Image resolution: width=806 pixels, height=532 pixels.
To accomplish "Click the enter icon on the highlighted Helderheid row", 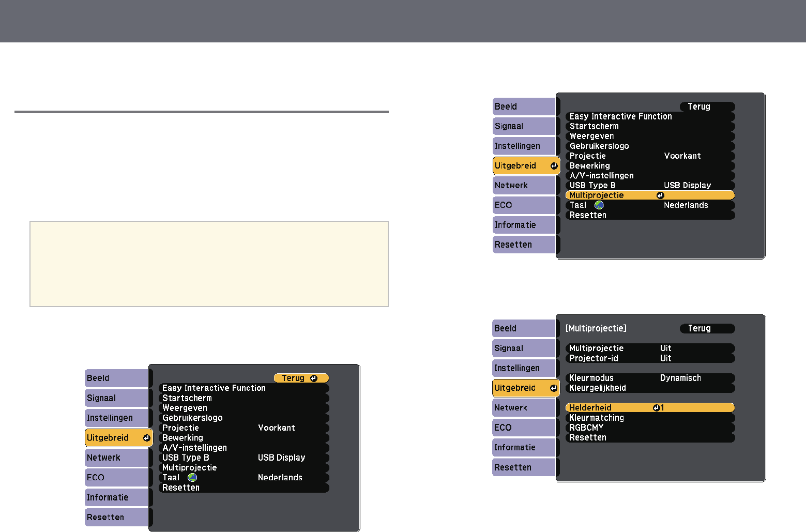I will pyautogui.click(x=656, y=408).
